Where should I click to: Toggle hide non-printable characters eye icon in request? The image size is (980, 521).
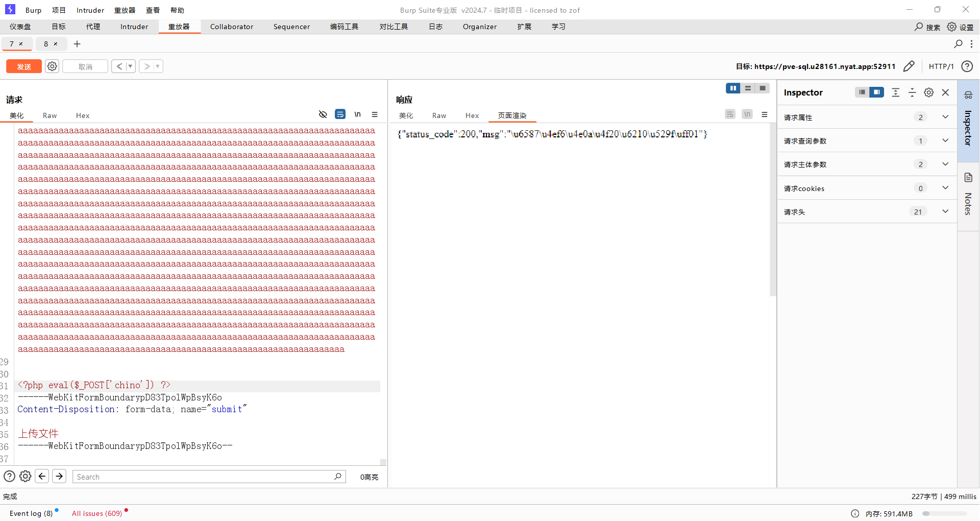[323, 114]
